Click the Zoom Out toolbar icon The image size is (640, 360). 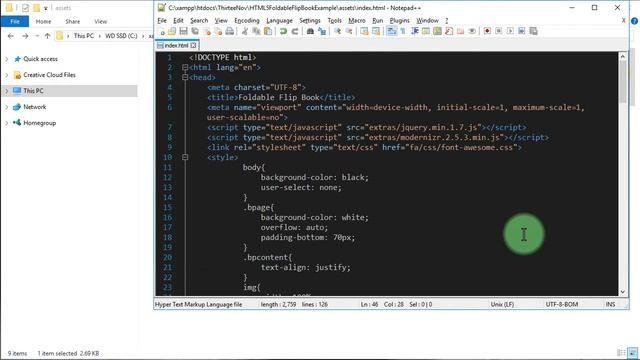tap(349, 31)
